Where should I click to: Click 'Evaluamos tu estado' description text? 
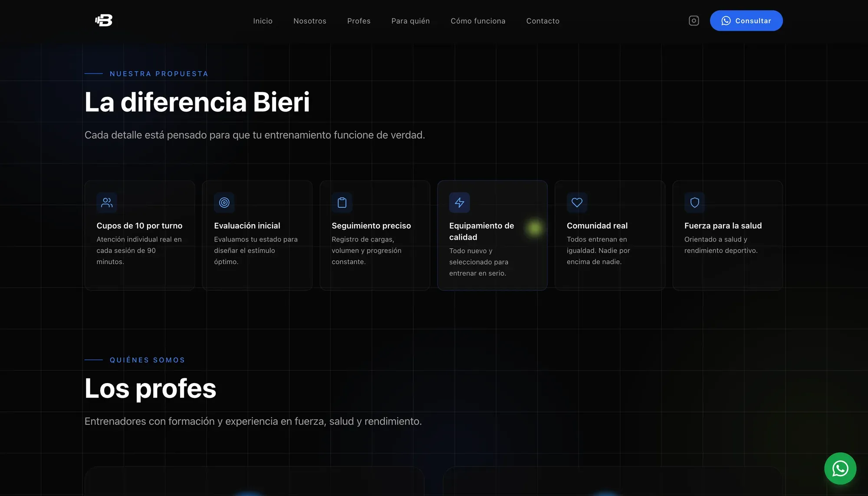coord(256,251)
